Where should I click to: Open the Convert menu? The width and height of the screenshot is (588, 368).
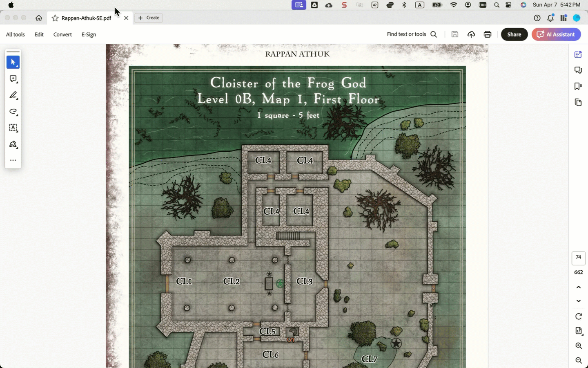(x=62, y=34)
